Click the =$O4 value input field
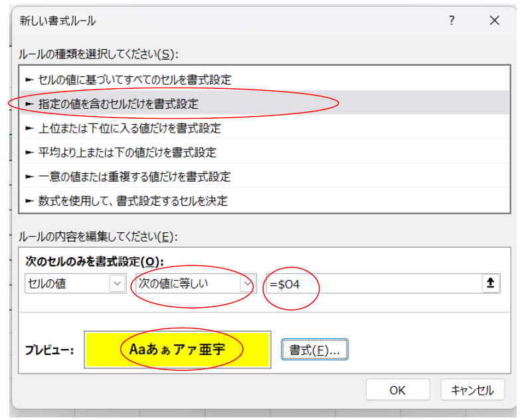This screenshot has height=420, width=524. tap(372, 283)
